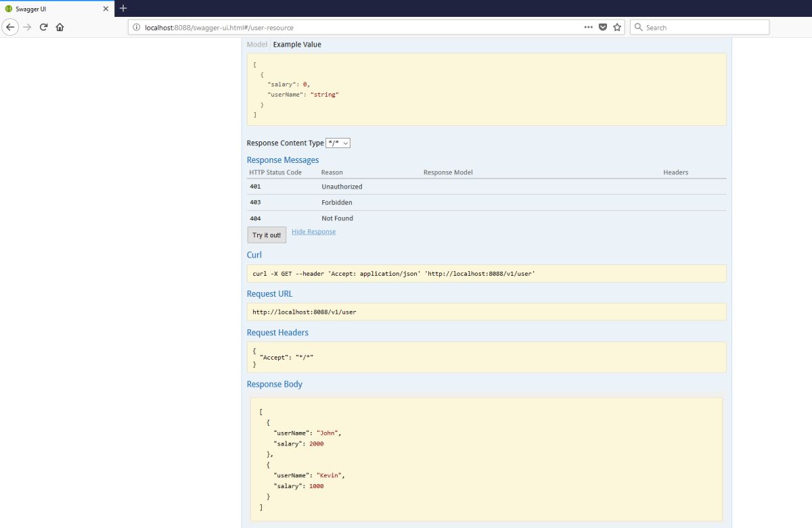Go back with the browser back arrow

[10, 27]
